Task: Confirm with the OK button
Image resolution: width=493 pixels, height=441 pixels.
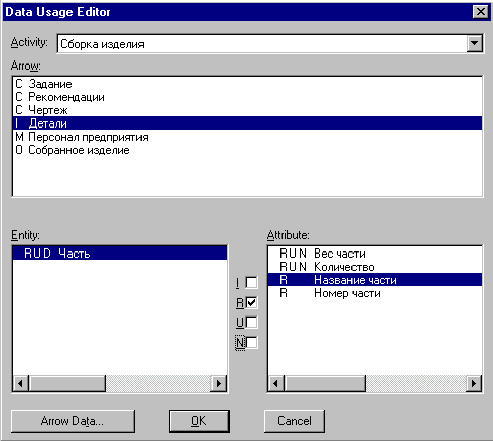Action: [199, 421]
